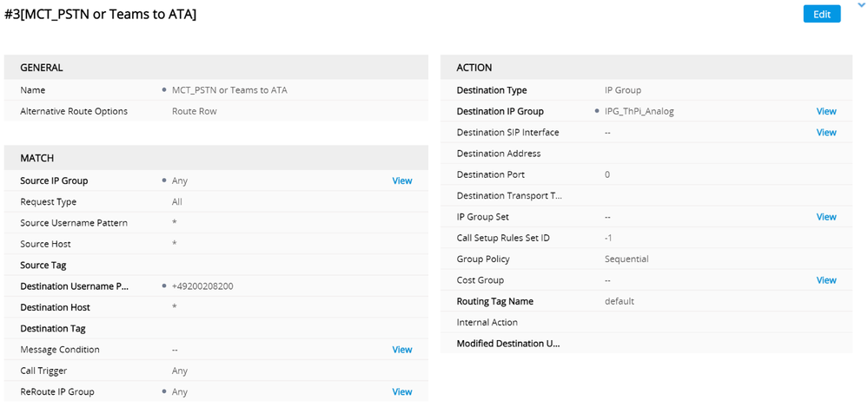Open View link for Destination SIP Interface

[x=825, y=133]
